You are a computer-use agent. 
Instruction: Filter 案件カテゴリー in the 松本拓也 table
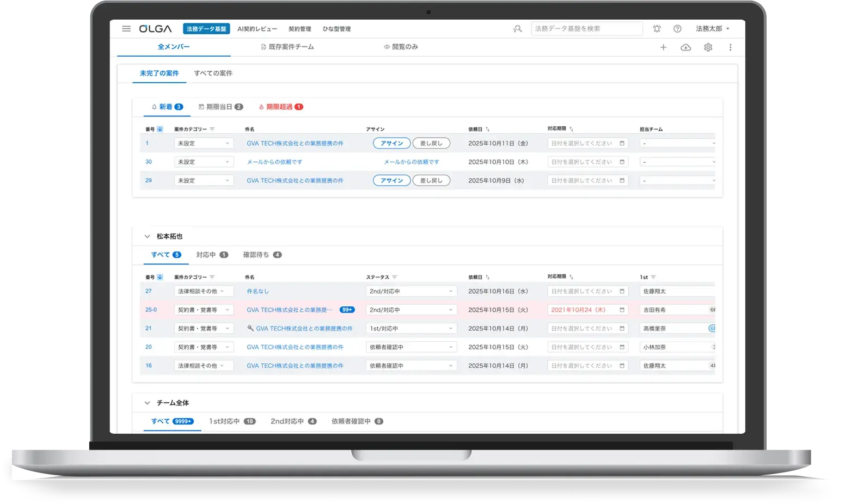click(212, 277)
